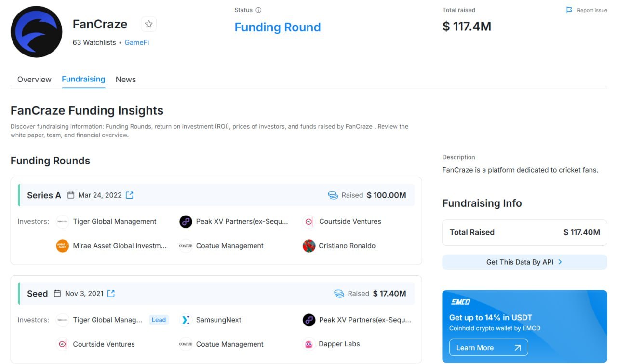Screen dimensions: 617x364
Task: Open the News tab
Action: tap(126, 80)
